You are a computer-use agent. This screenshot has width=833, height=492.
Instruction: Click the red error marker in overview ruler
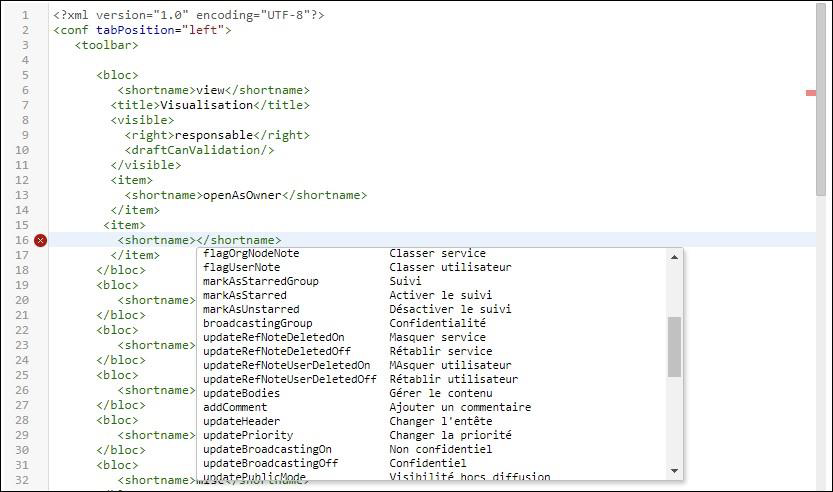pos(811,93)
